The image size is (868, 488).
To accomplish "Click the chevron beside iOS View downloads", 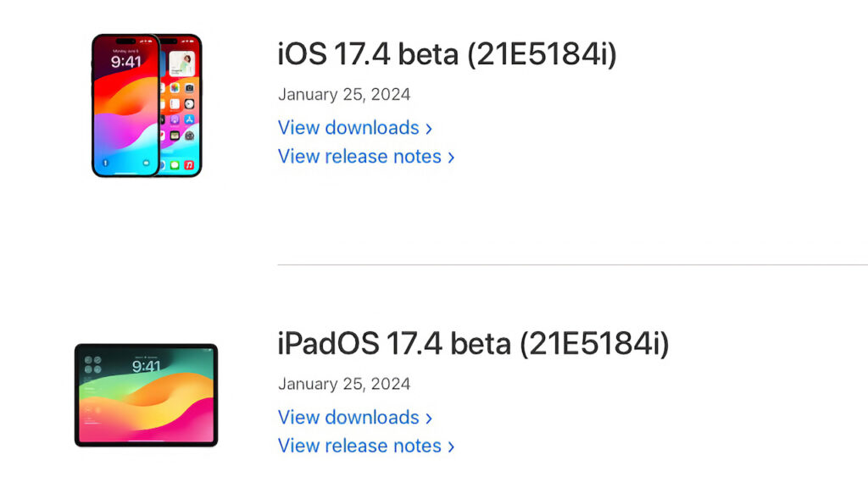I will [x=429, y=128].
